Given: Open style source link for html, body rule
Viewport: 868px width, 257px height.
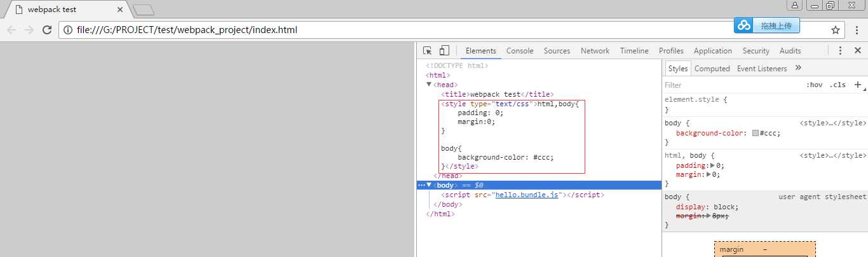Looking at the screenshot, I should [833, 155].
